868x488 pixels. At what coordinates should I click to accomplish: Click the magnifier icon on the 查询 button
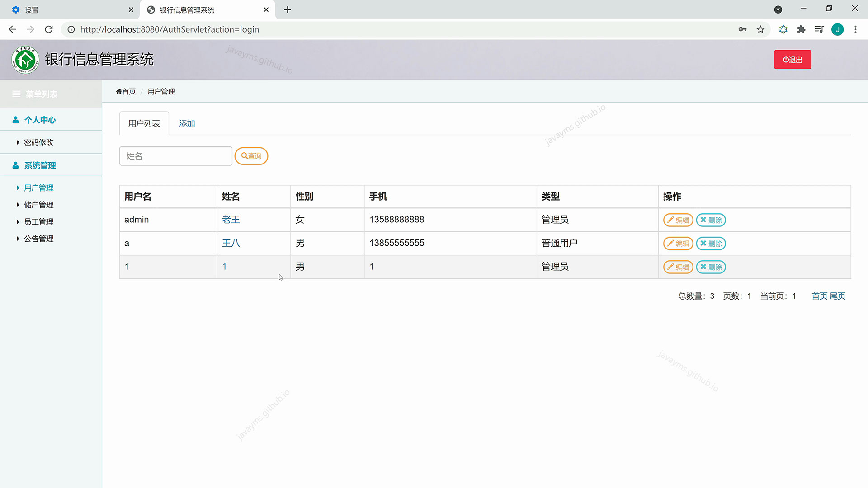click(x=243, y=156)
